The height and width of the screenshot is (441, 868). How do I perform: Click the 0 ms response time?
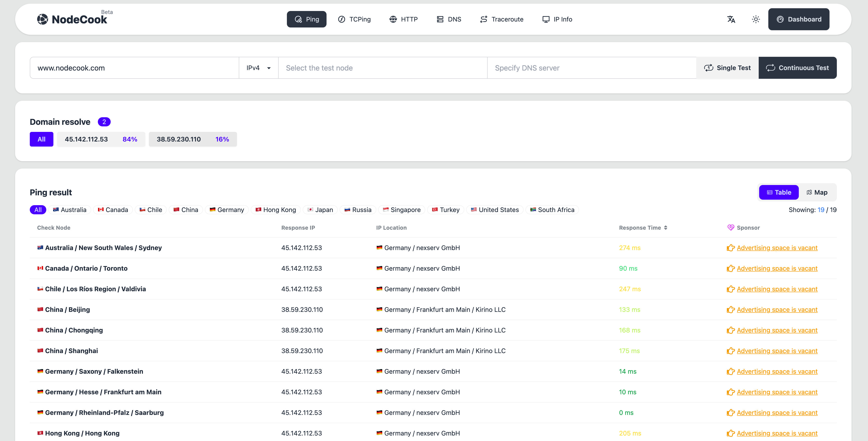[626, 412]
